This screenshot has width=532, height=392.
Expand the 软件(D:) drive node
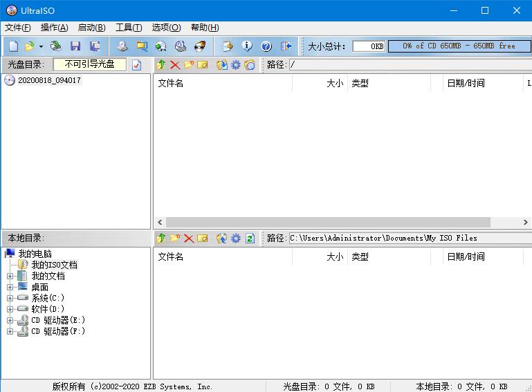pyautogui.click(x=10, y=309)
